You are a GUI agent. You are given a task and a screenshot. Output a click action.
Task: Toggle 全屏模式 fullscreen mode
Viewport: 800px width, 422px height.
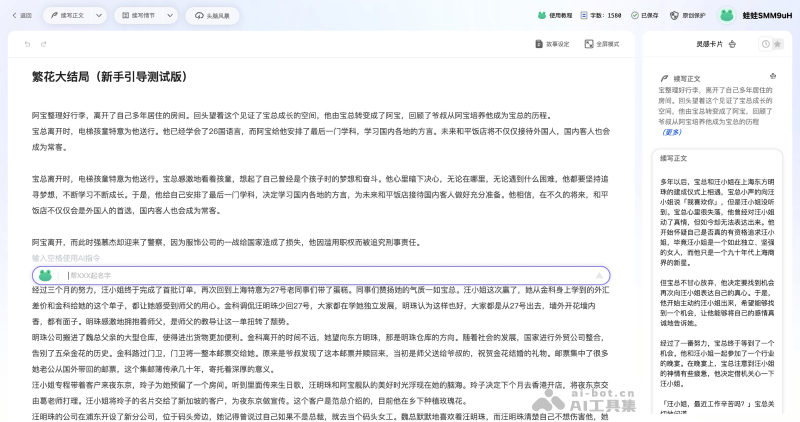coord(602,44)
